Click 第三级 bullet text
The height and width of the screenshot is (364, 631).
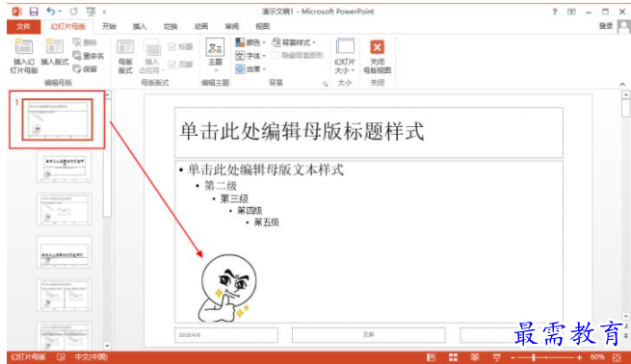[234, 198]
